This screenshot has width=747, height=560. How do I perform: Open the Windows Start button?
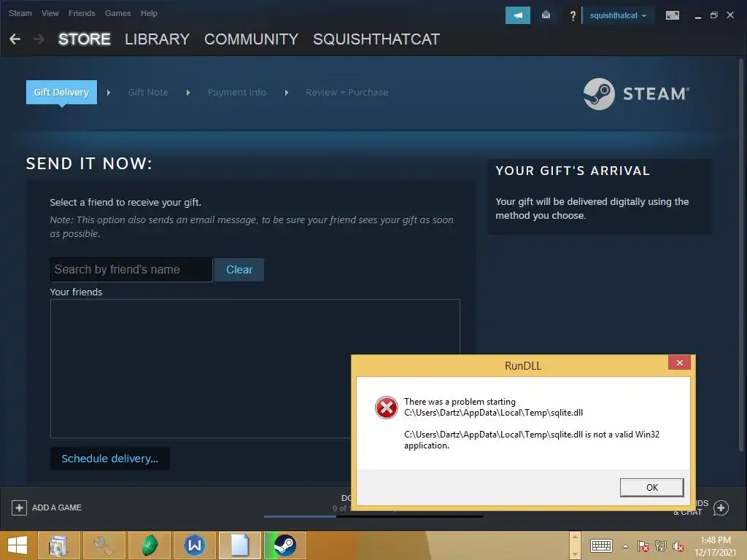pyautogui.click(x=18, y=545)
